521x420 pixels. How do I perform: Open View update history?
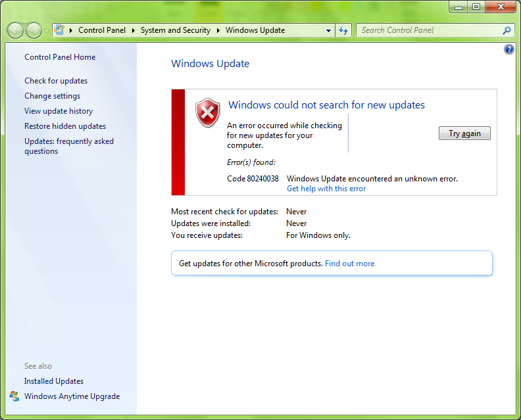click(x=59, y=111)
